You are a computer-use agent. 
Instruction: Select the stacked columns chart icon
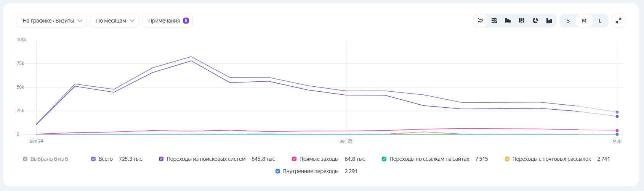522,21
